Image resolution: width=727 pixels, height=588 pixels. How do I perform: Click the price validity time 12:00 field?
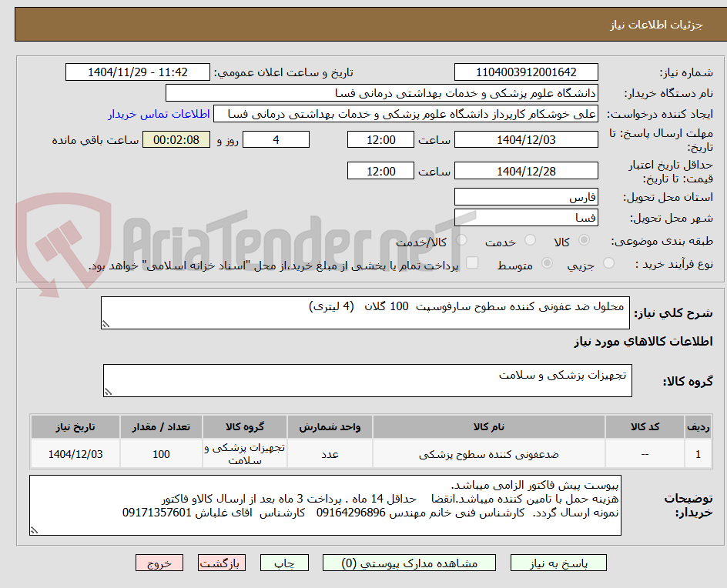(380, 171)
